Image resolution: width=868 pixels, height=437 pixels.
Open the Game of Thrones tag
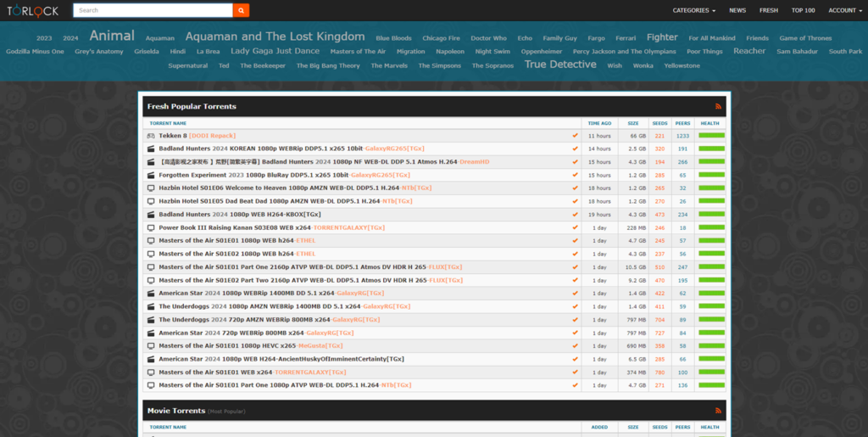(x=805, y=38)
